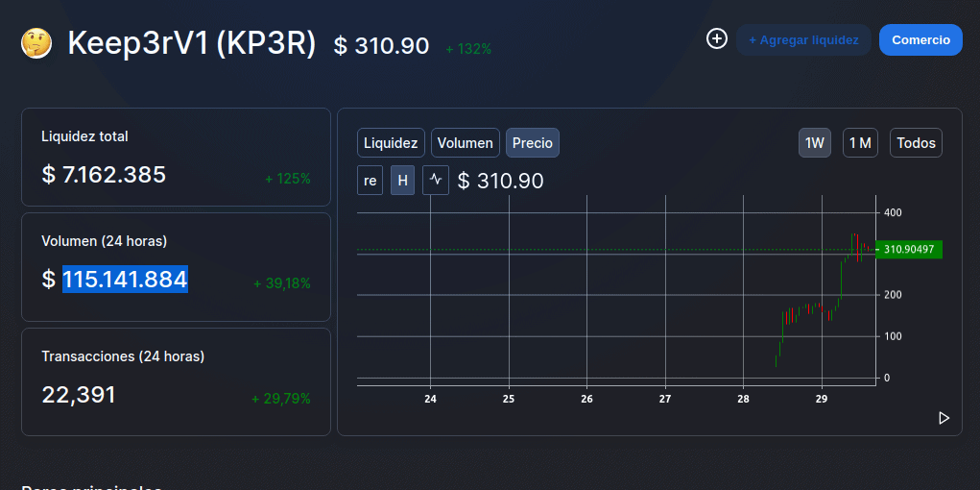Click the '+ Agregar liquidez' button
This screenshot has height=490, width=980.
[803, 40]
